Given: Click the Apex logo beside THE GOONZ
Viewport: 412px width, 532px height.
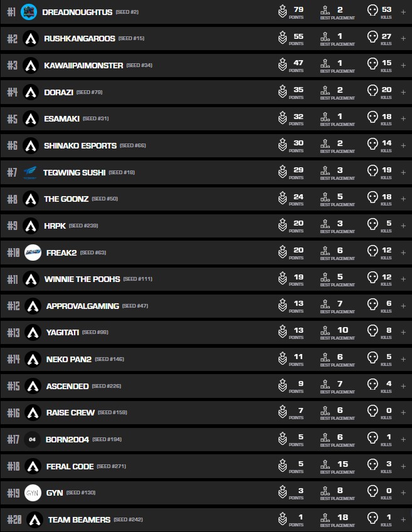Looking at the screenshot, I should point(31,199).
